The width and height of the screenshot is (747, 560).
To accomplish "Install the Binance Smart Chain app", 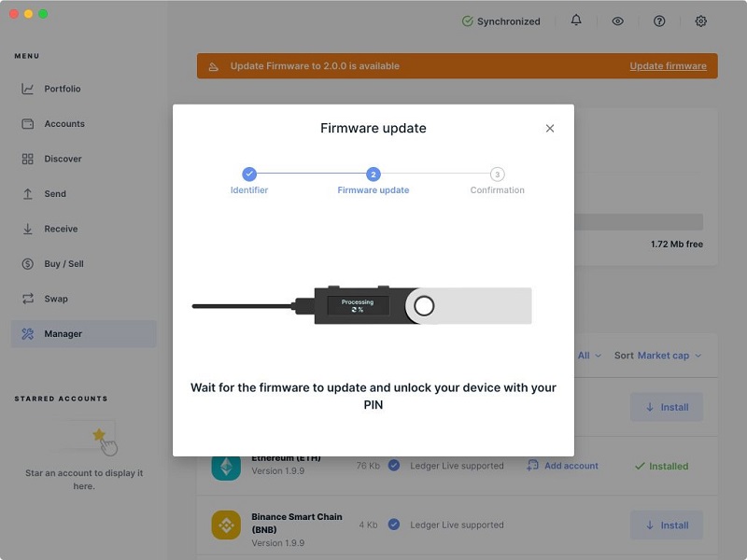I will (667, 525).
